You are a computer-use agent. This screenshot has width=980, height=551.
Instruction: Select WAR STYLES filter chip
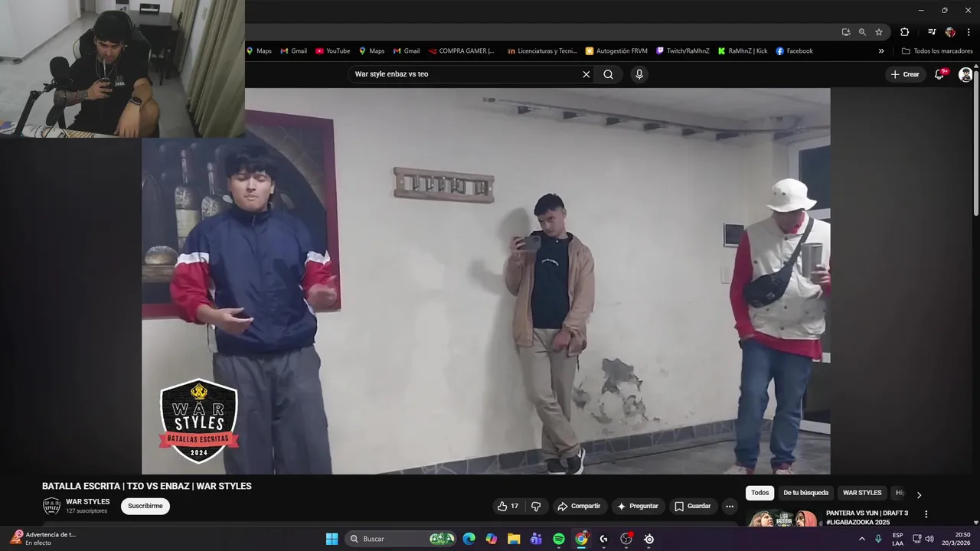point(862,493)
